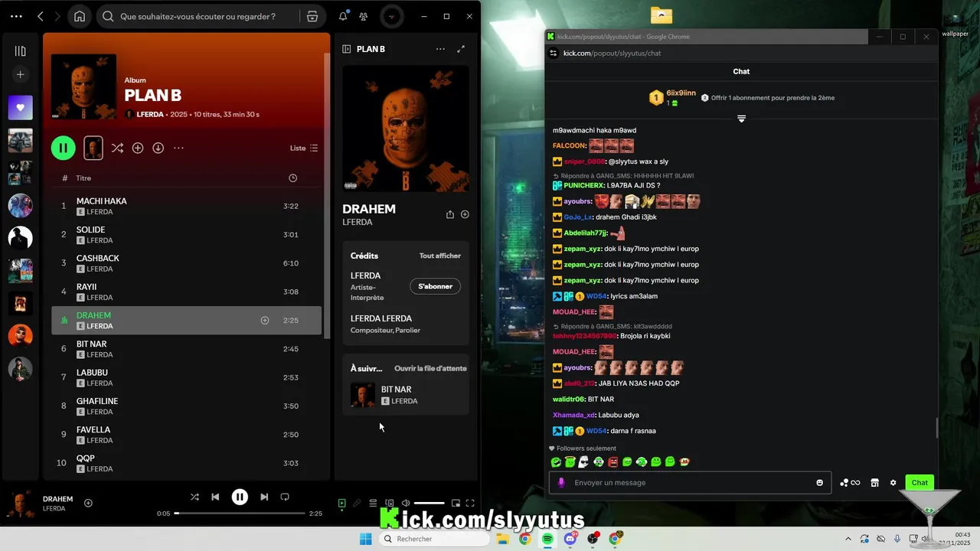Open Friend Activity icon in Spotify

point(364,16)
